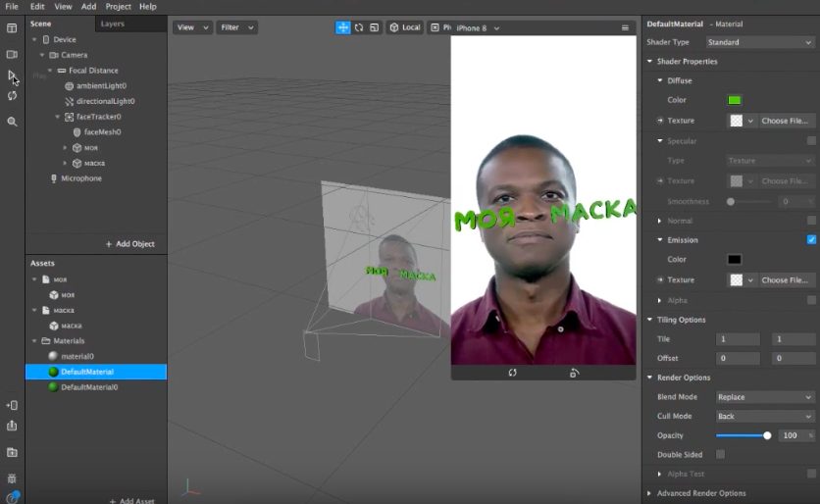
Task: Click the Play icon in left sidebar
Action: [12, 76]
